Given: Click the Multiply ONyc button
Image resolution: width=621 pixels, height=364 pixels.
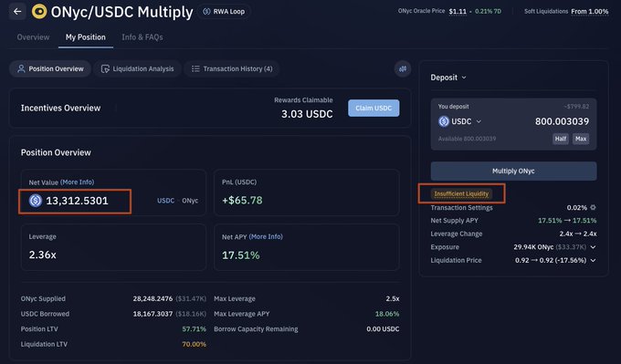Looking at the screenshot, I should click(513, 171).
